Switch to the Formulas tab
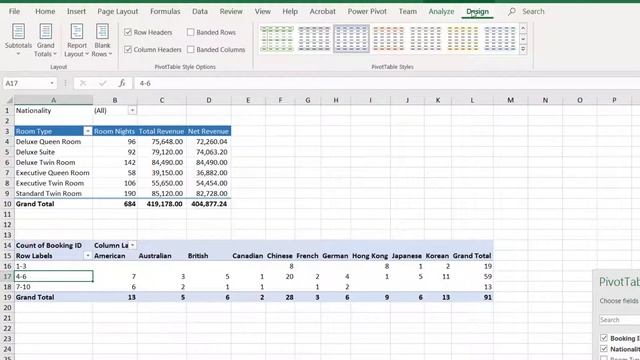640x360 pixels. [165, 11]
